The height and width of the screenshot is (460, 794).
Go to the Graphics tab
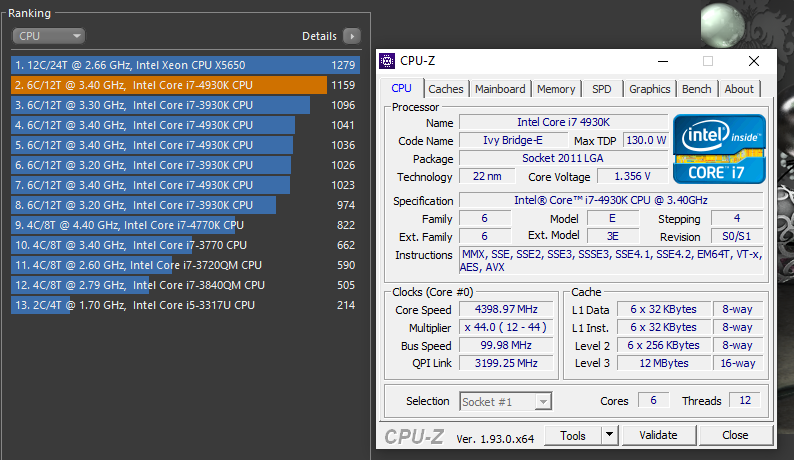pos(649,89)
